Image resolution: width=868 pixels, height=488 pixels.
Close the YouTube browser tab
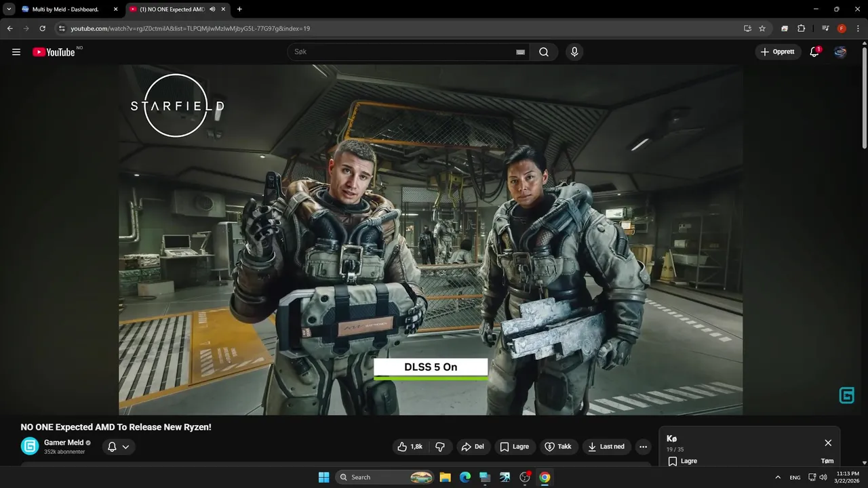[224, 9]
